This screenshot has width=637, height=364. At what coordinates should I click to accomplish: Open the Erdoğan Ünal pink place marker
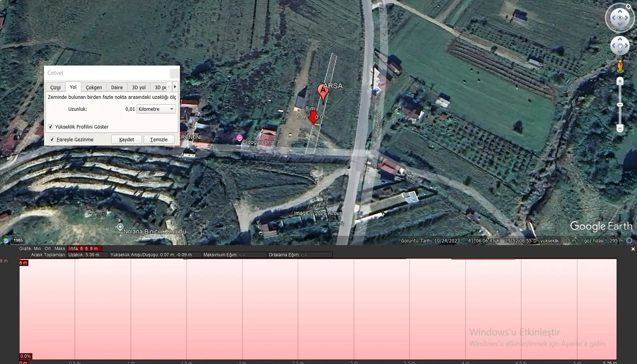[239, 138]
